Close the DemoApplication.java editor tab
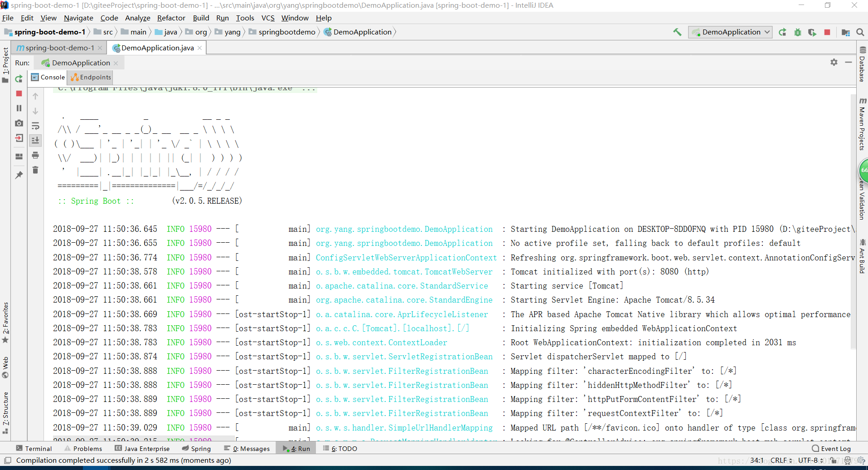This screenshot has width=868, height=470. pyautogui.click(x=199, y=48)
